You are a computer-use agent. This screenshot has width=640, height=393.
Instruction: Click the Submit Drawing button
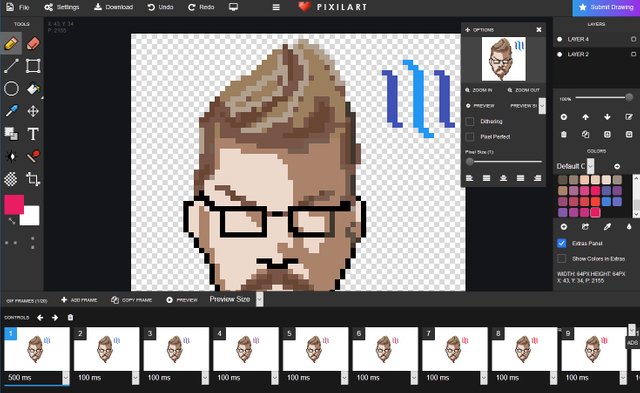pos(606,7)
